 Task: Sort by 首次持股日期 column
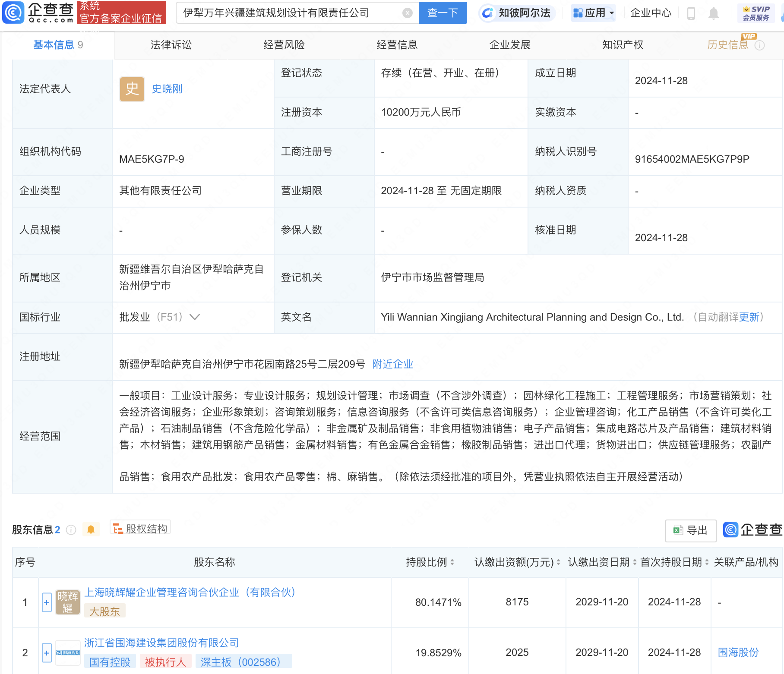coord(707,562)
